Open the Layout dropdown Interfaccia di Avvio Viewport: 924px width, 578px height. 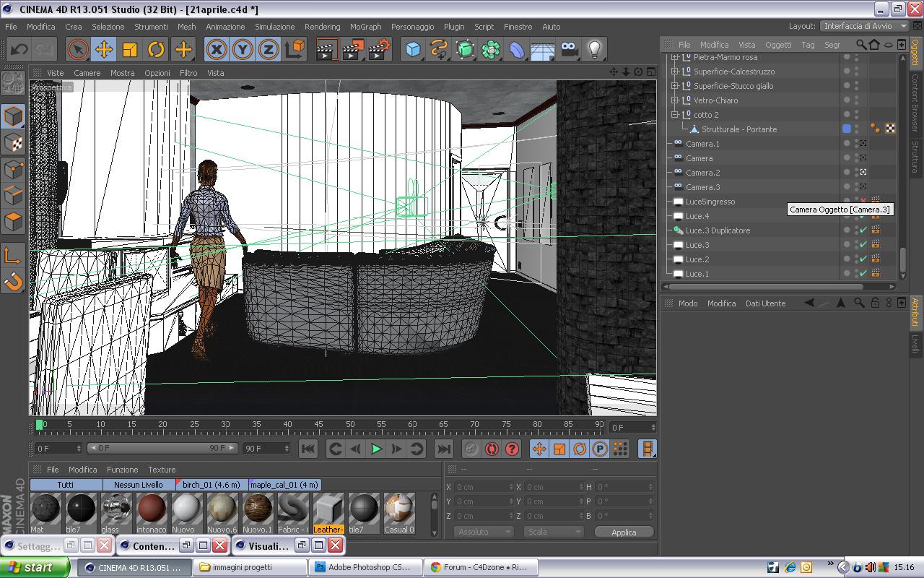(864, 26)
